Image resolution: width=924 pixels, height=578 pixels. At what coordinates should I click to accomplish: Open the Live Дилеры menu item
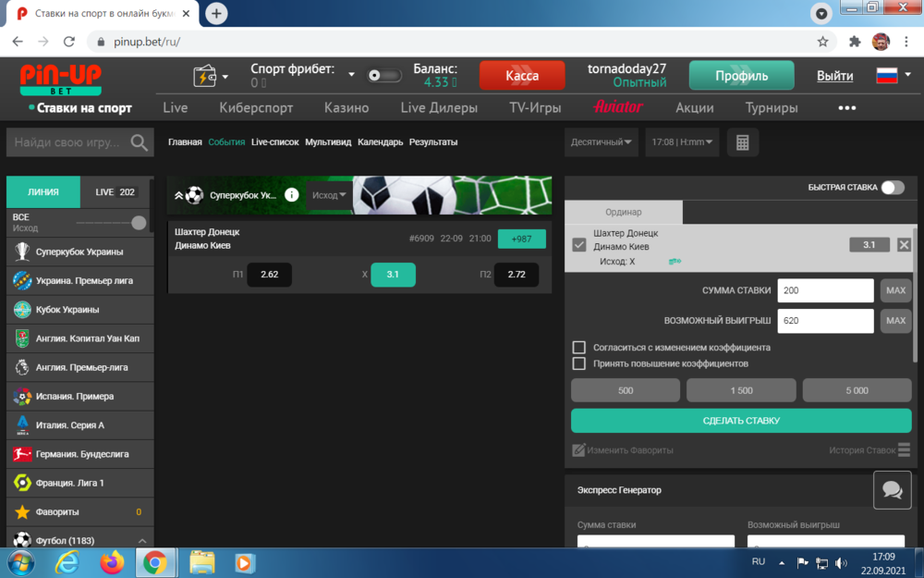pos(439,108)
